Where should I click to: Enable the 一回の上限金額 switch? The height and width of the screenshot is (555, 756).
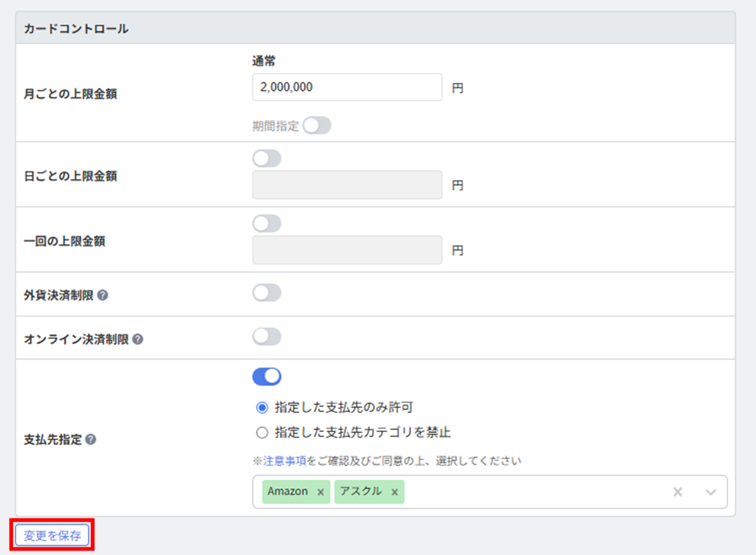pos(267,224)
